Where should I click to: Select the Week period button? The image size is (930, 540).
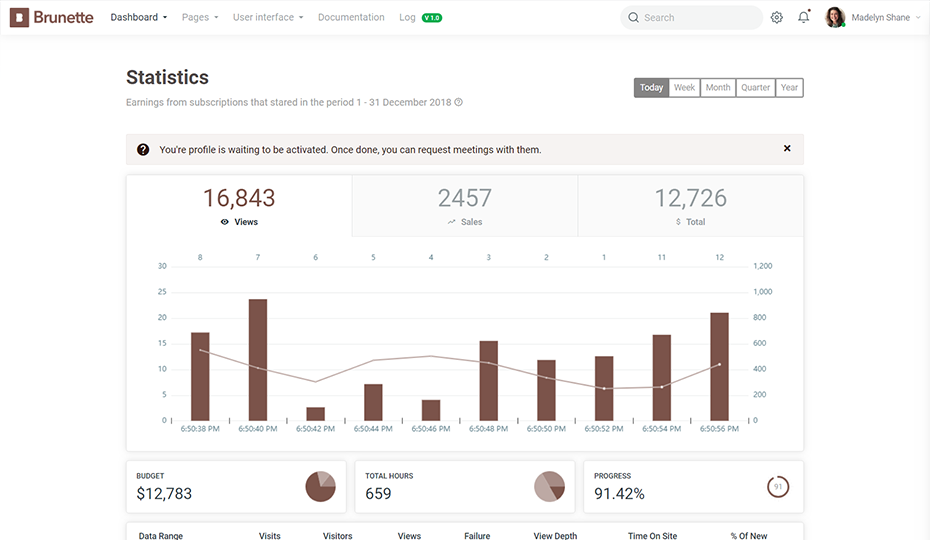pyautogui.click(x=684, y=88)
